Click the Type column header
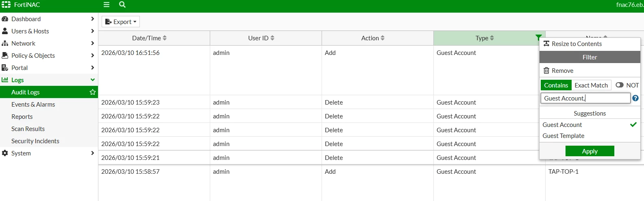The image size is (644, 201). pos(490,38)
